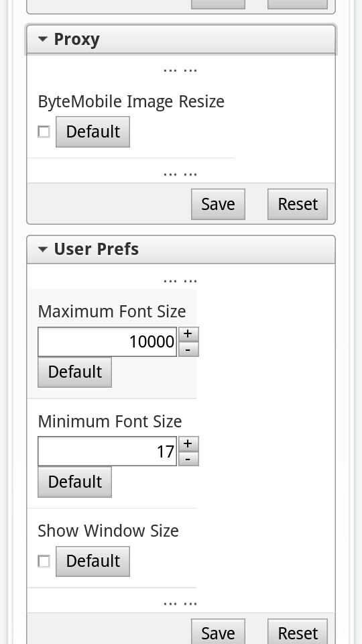Screen dimensions: 362x644
Task: Restore Minimum Font Size Default value
Action: click(74, 482)
